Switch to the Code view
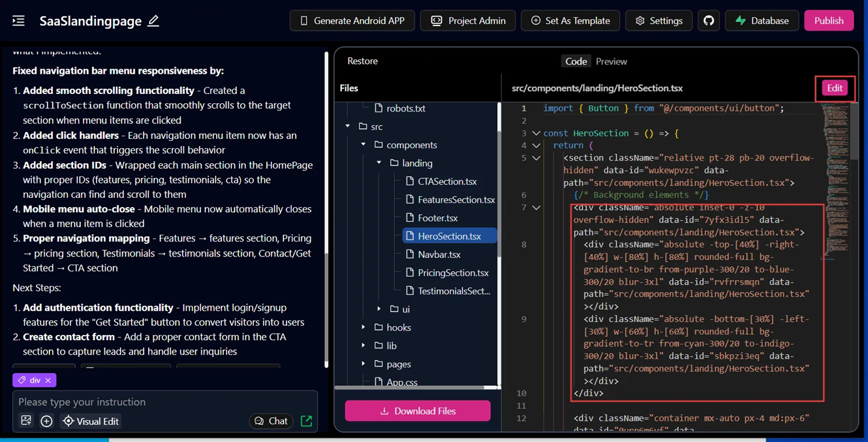Screen dimensions: 868x442 pyautogui.click(x=576, y=61)
